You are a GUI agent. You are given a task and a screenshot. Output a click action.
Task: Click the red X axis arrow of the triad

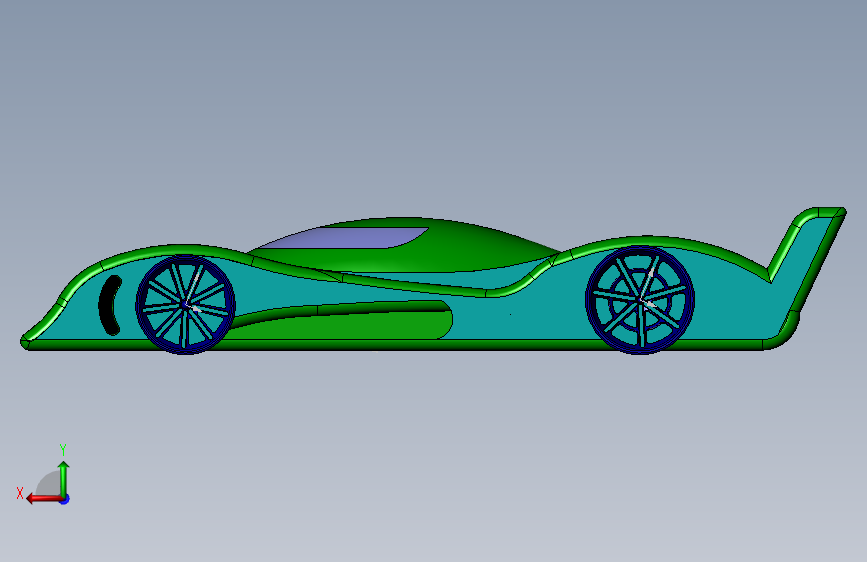click(43, 499)
